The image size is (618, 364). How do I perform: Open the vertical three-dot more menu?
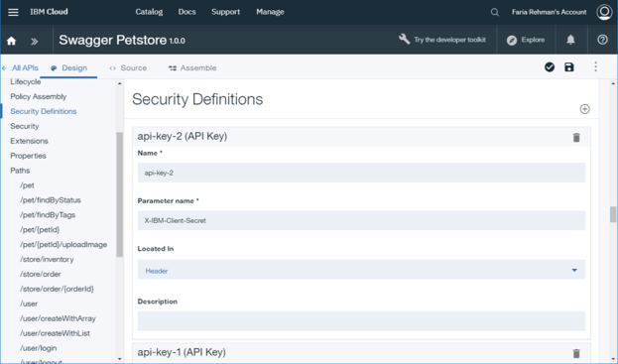click(595, 66)
